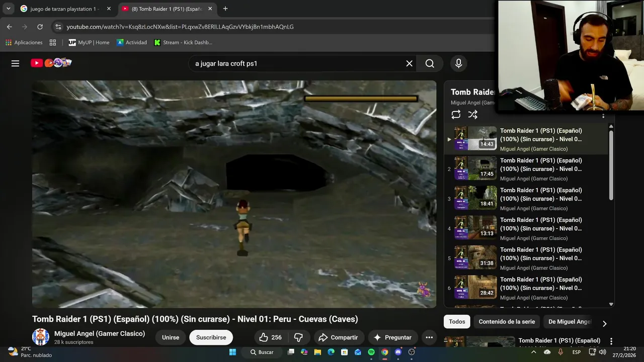Toggle playlist shuffle
Viewport: 644px width, 362px height.
(473, 115)
